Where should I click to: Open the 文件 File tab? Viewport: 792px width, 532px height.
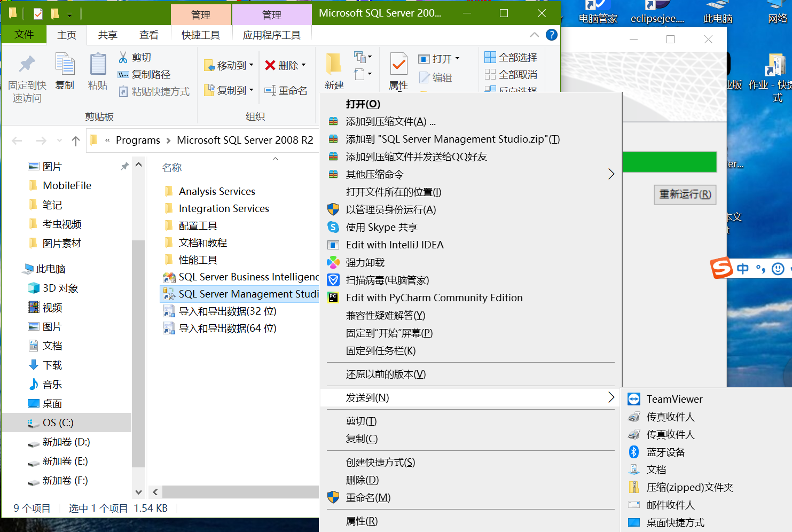(24, 35)
